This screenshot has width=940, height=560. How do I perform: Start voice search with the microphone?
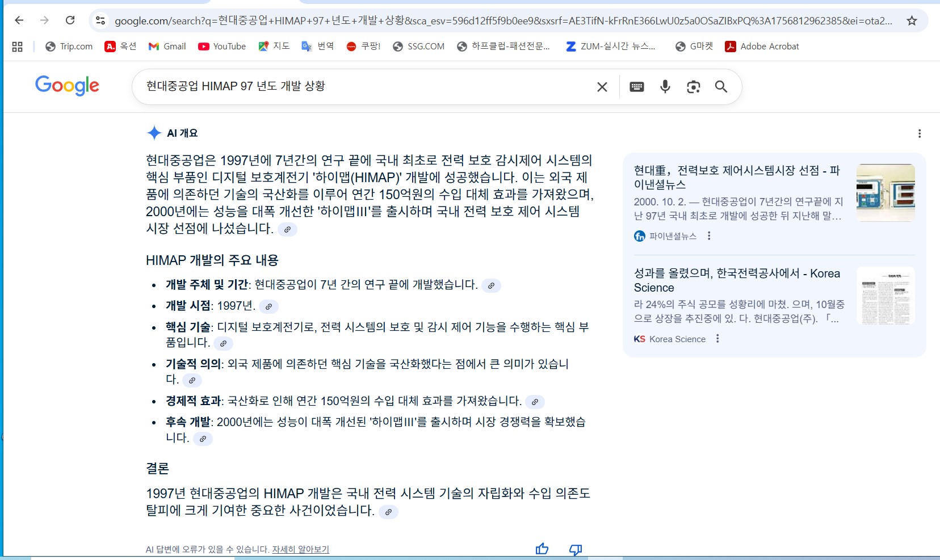665,87
